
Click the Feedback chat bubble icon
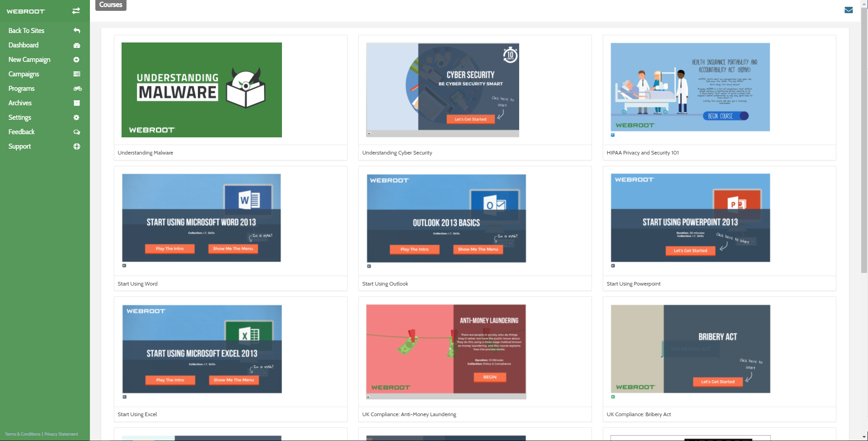(x=77, y=132)
